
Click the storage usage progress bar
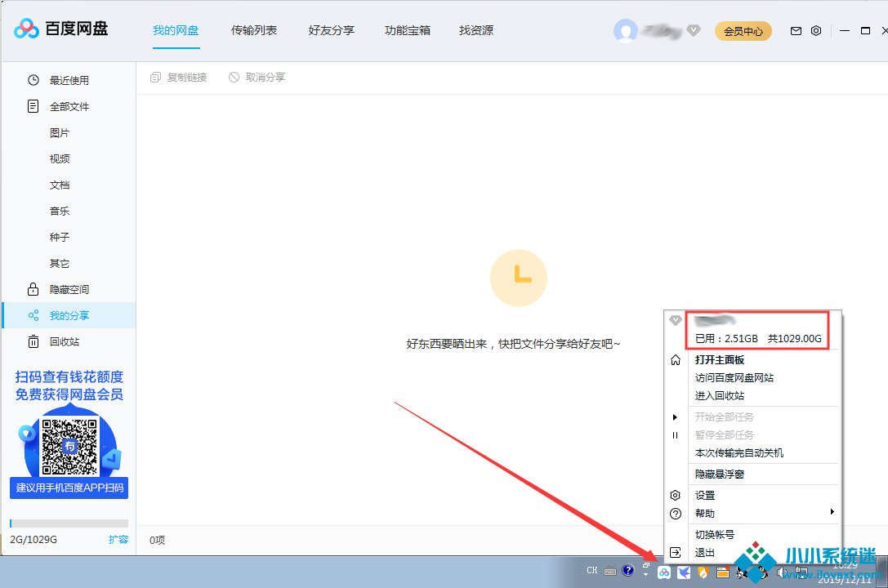[69, 523]
